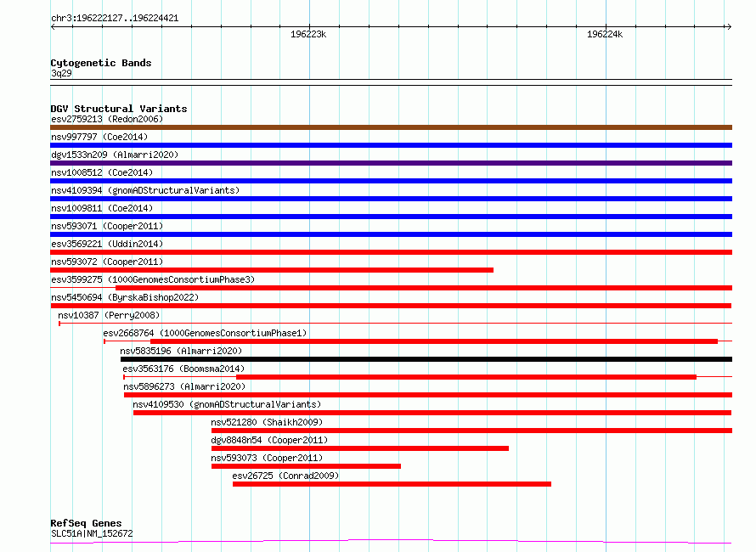Viewport: 756px width, 552px height.
Task: Select the red dgv8848n54 variant bar
Action: [x=360, y=448]
